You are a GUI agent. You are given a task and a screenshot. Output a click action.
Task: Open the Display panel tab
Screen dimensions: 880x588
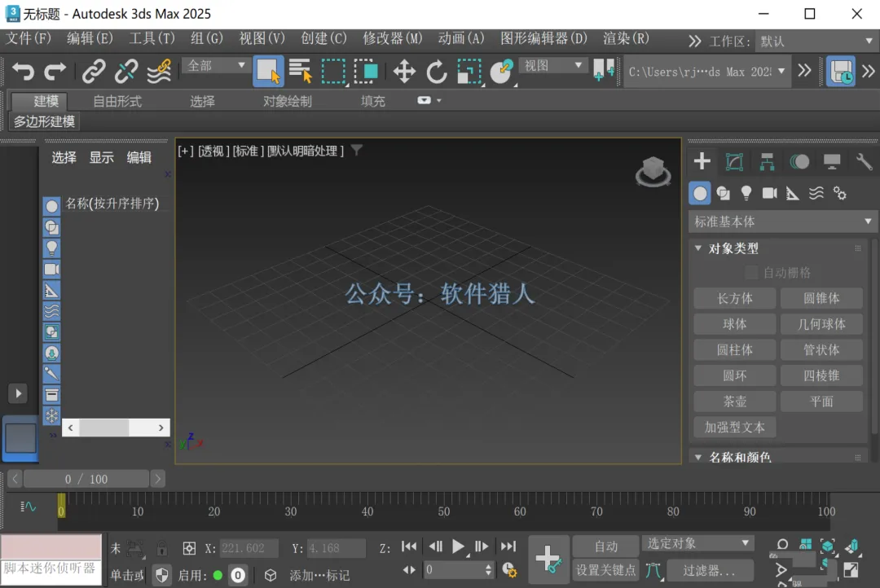[832, 161]
